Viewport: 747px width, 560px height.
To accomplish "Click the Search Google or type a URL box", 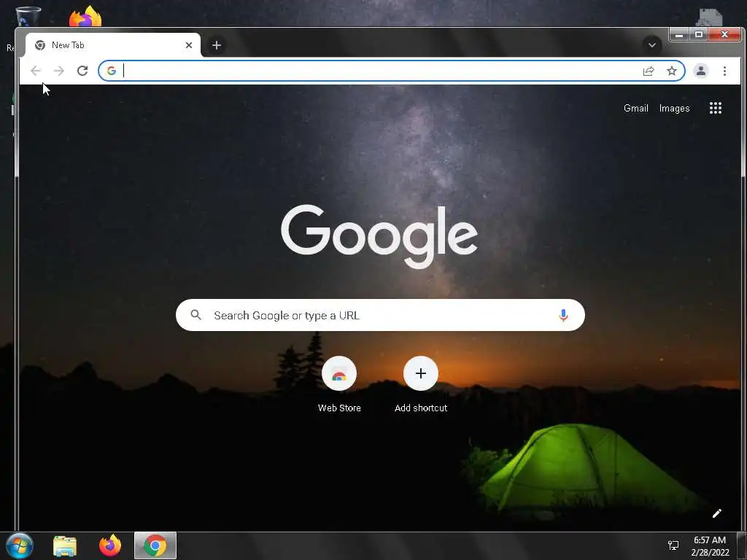I will tap(380, 315).
